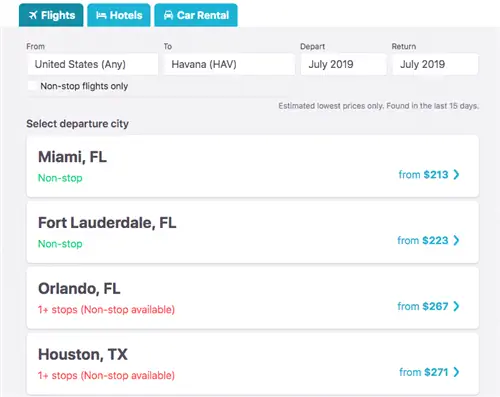Choose Fort Lauderdale, FL departure city
The height and width of the screenshot is (397, 500).
tap(253, 232)
